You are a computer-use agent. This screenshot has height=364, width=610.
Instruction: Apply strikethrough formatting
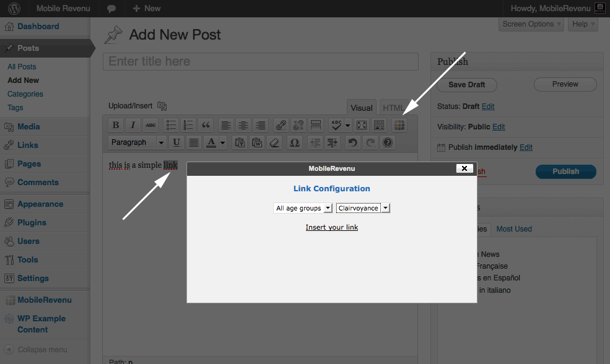click(150, 125)
